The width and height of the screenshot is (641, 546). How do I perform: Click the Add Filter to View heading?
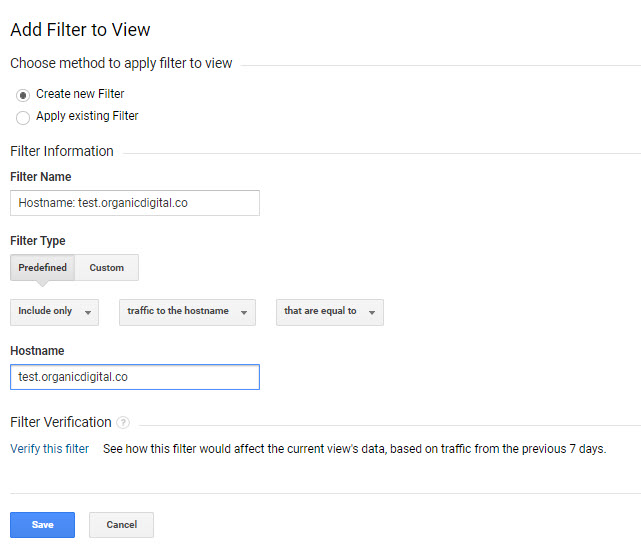[x=80, y=30]
